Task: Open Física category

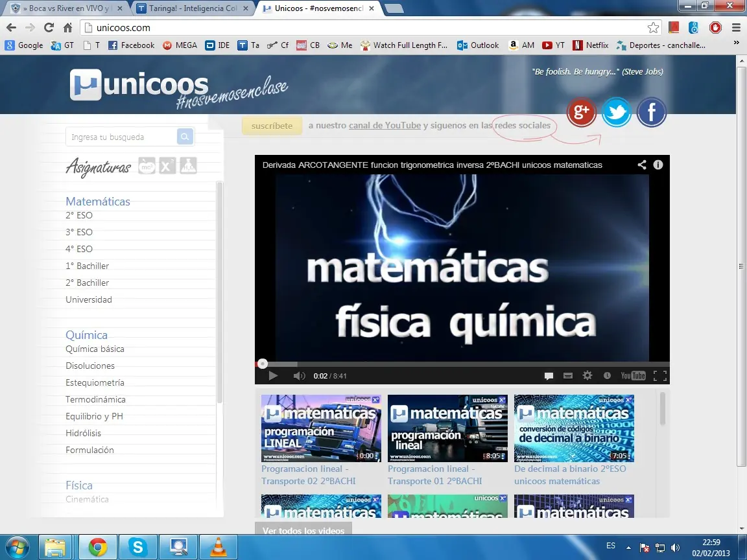Action: click(79, 485)
